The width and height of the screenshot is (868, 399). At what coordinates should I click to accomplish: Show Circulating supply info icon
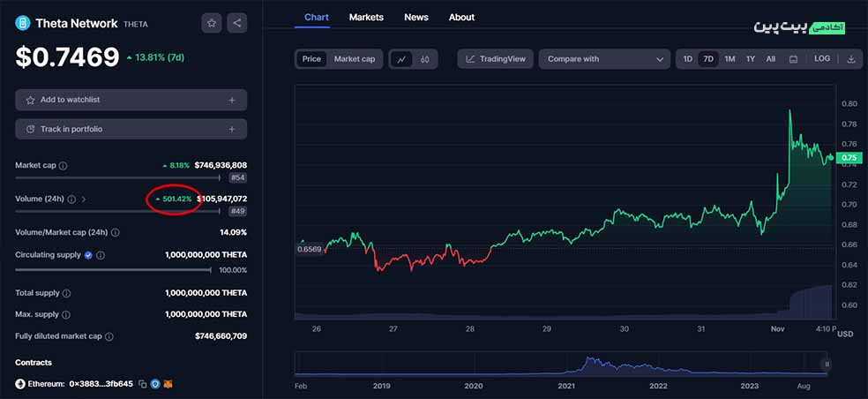coord(101,255)
